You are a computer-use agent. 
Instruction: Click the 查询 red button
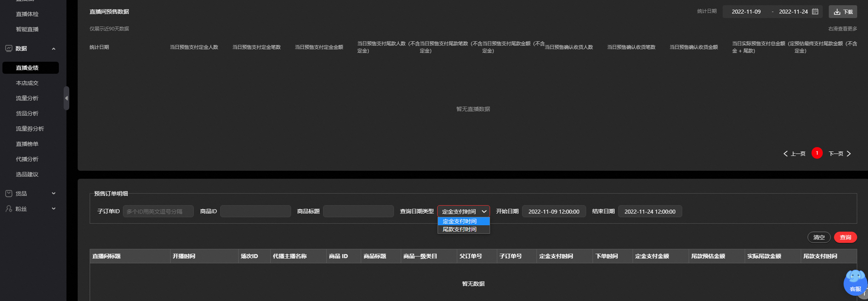[846, 237]
